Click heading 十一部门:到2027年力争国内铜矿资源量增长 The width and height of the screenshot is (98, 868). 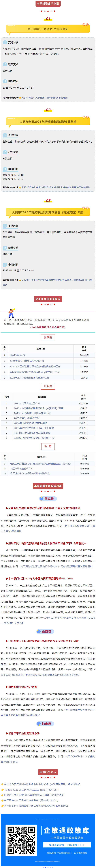point(40,578)
